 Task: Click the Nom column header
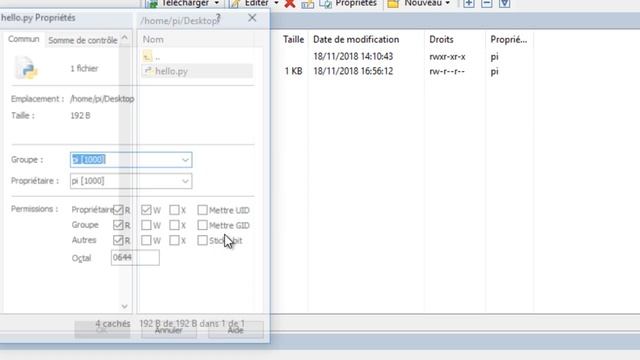click(153, 40)
